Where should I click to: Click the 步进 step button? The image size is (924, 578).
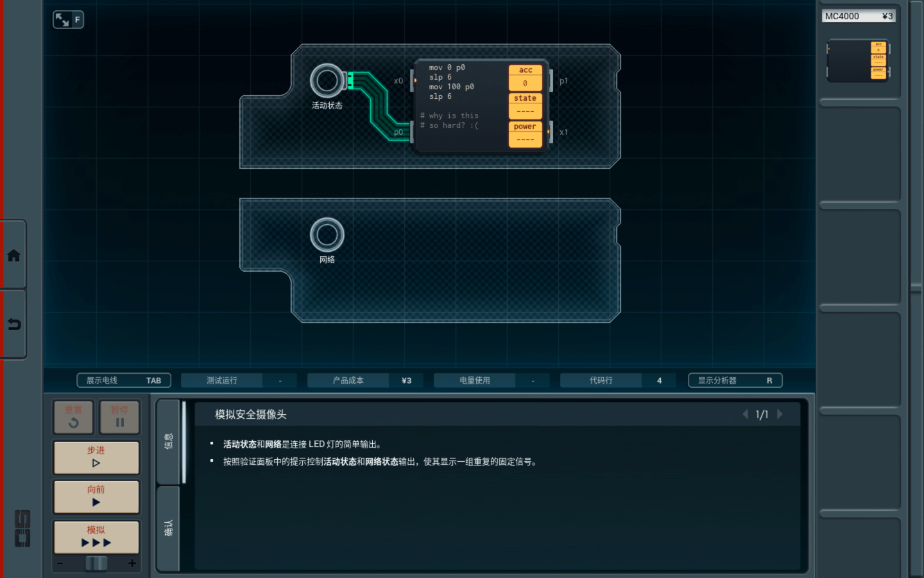96,457
